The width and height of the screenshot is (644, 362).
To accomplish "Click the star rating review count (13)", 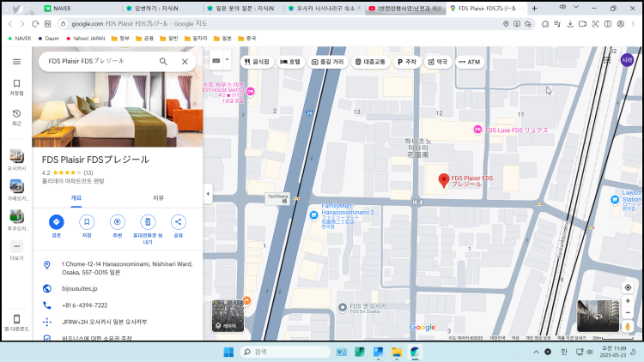I will pos(88,172).
